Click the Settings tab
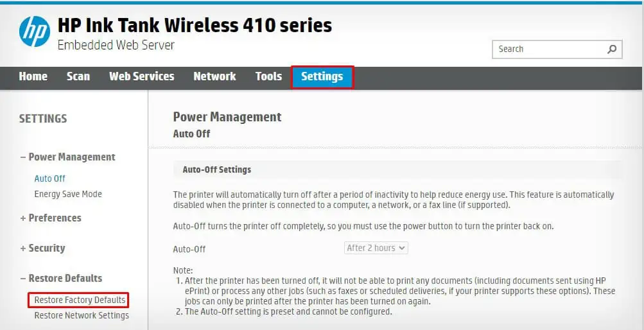 [x=322, y=76]
